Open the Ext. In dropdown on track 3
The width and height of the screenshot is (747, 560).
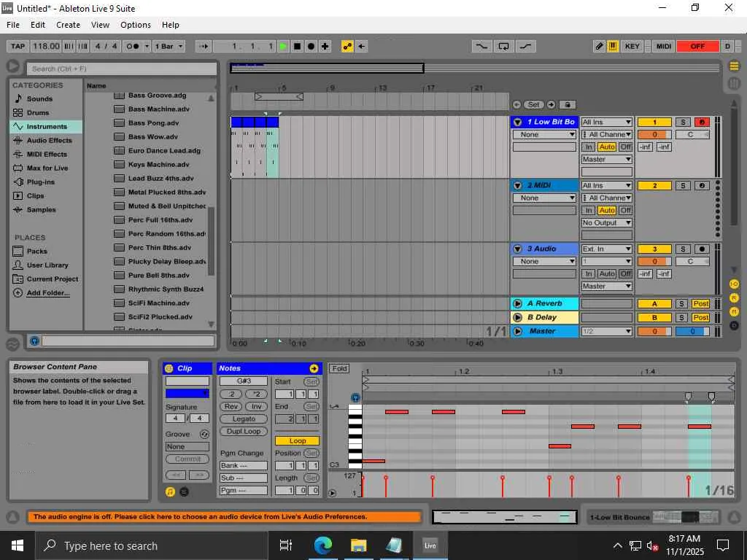coord(606,249)
